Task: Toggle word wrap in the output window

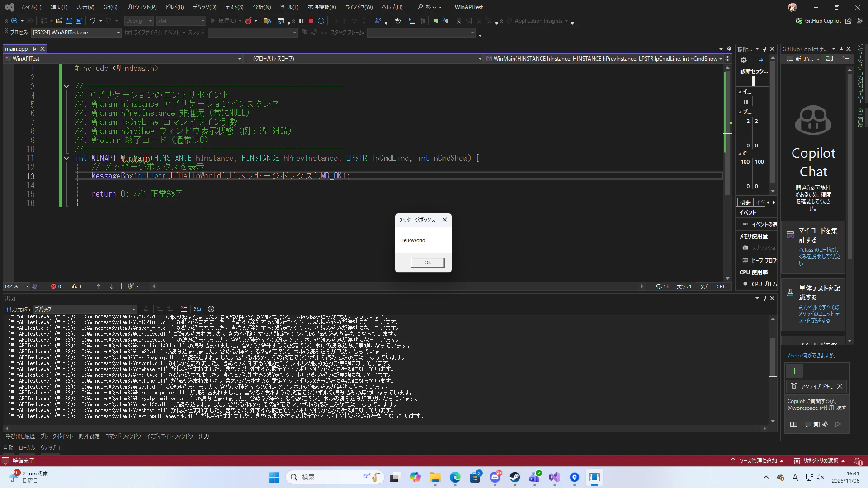Action: point(198,309)
